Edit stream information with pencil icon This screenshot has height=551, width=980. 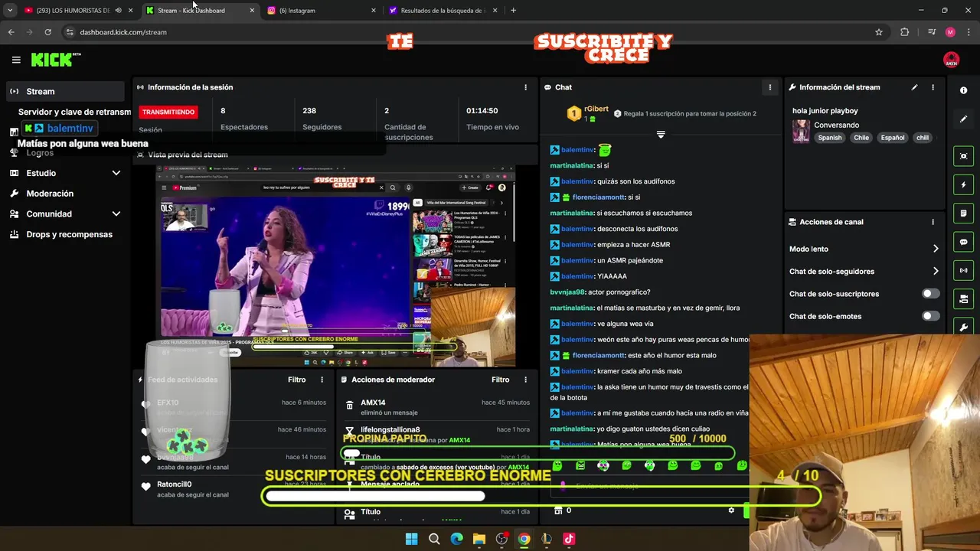pos(914,87)
